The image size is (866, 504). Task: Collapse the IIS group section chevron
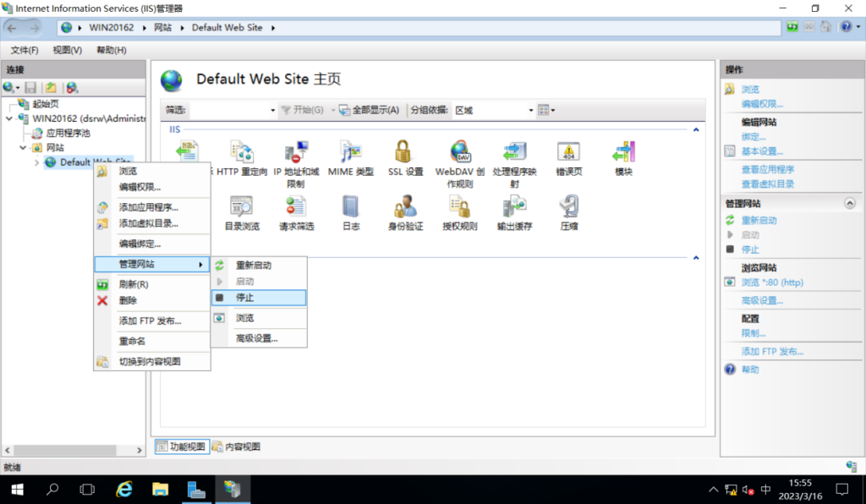[x=696, y=129]
